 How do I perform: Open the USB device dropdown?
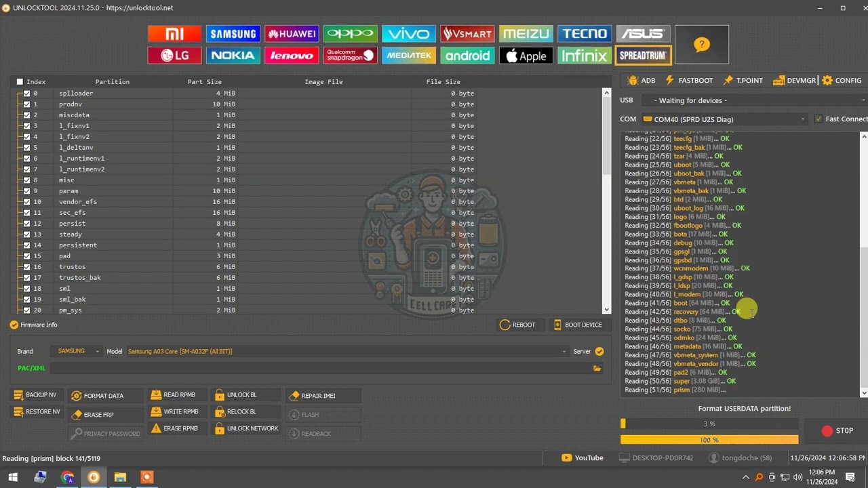pyautogui.click(x=754, y=100)
